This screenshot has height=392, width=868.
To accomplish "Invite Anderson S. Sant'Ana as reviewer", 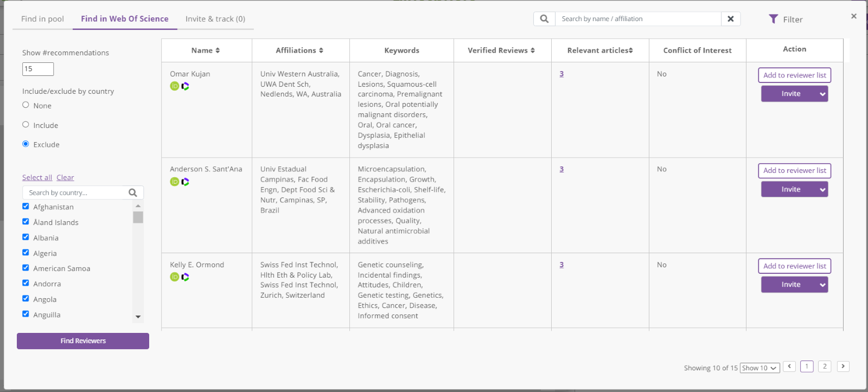I will point(790,189).
